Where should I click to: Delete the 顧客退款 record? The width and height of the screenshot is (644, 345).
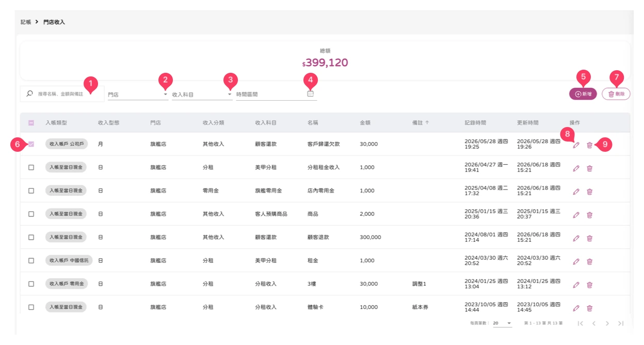[589, 238]
